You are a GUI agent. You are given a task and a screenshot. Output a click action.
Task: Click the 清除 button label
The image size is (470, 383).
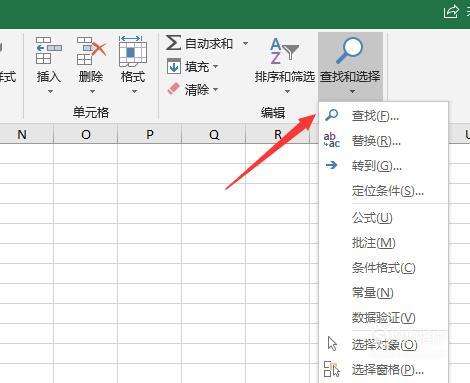(x=197, y=89)
